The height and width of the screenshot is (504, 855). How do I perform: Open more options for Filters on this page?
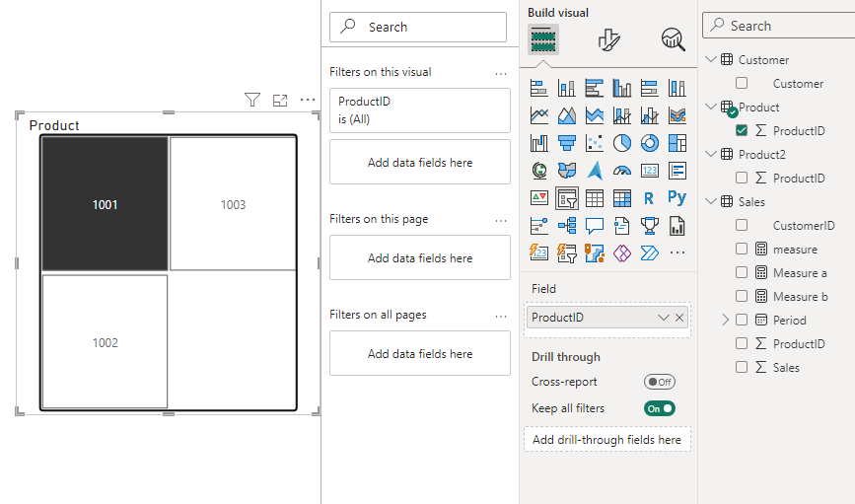(x=501, y=220)
